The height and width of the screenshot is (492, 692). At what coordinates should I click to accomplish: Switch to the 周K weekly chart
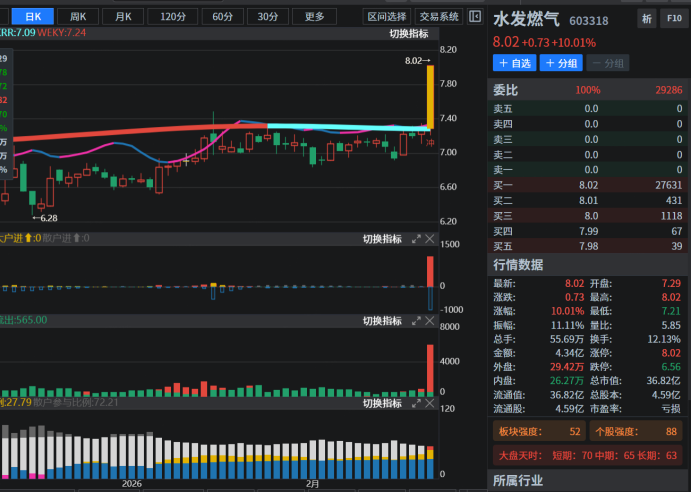[x=78, y=16]
